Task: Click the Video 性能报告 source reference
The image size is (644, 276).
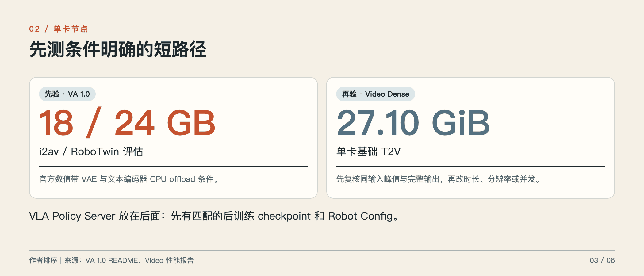Action: (x=169, y=260)
